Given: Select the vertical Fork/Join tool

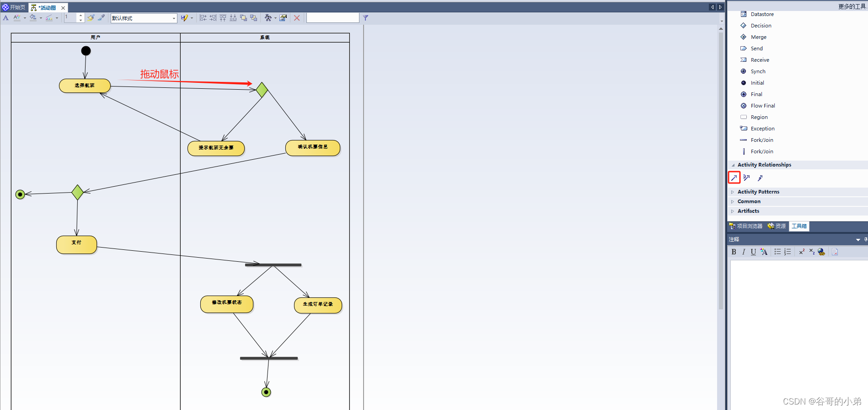Looking at the screenshot, I should [757, 151].
